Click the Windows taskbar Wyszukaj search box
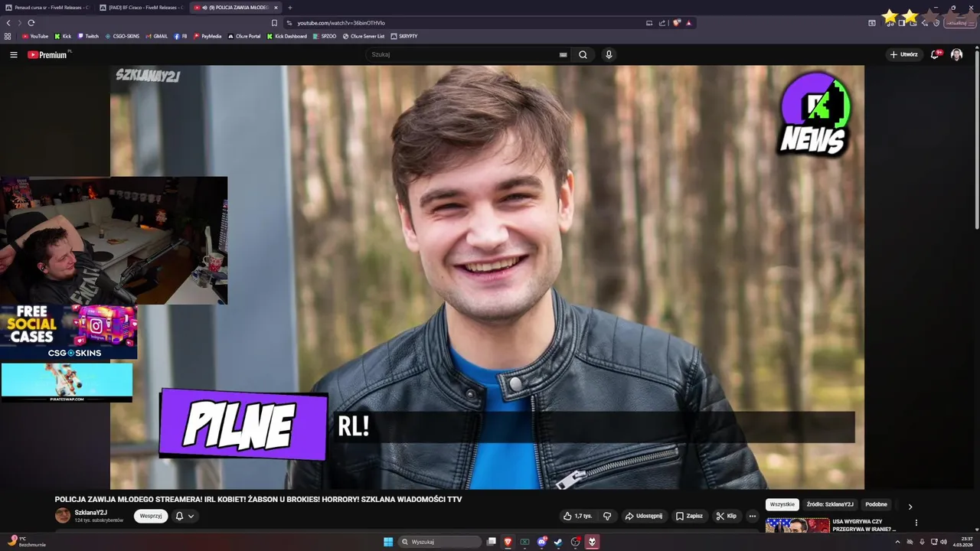 coord(440,542)
